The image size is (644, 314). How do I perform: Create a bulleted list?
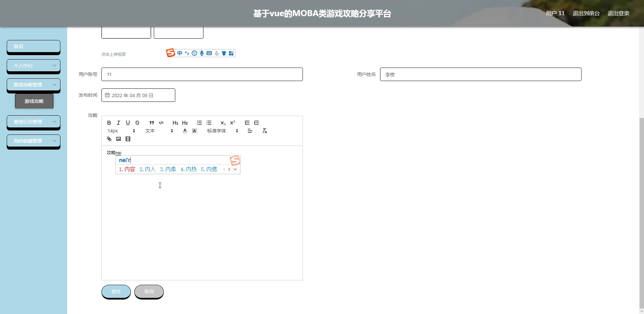209,123
